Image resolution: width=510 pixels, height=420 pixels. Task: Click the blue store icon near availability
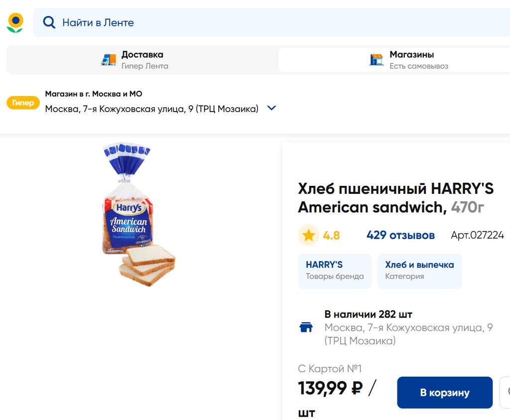pos(306,327)
